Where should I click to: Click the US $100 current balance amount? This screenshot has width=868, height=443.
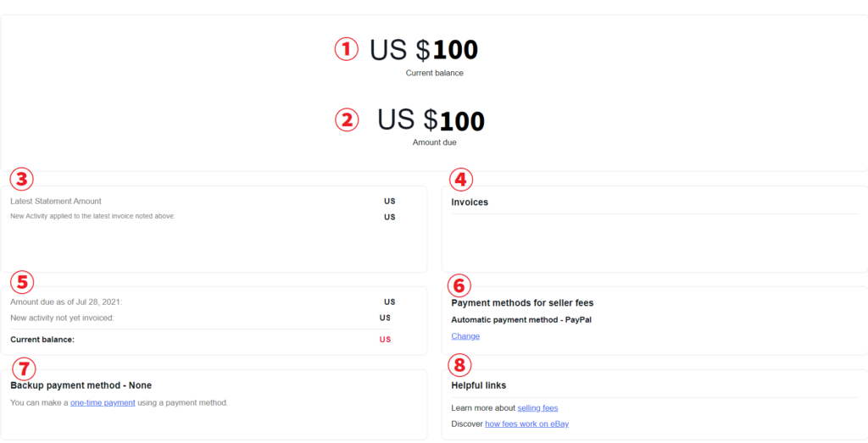pos(424,50)
